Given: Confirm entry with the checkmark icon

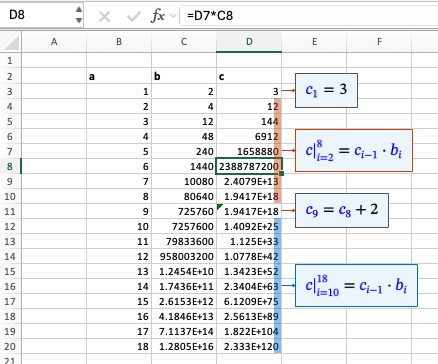Looking at the screenshot, I should point(134,16).
